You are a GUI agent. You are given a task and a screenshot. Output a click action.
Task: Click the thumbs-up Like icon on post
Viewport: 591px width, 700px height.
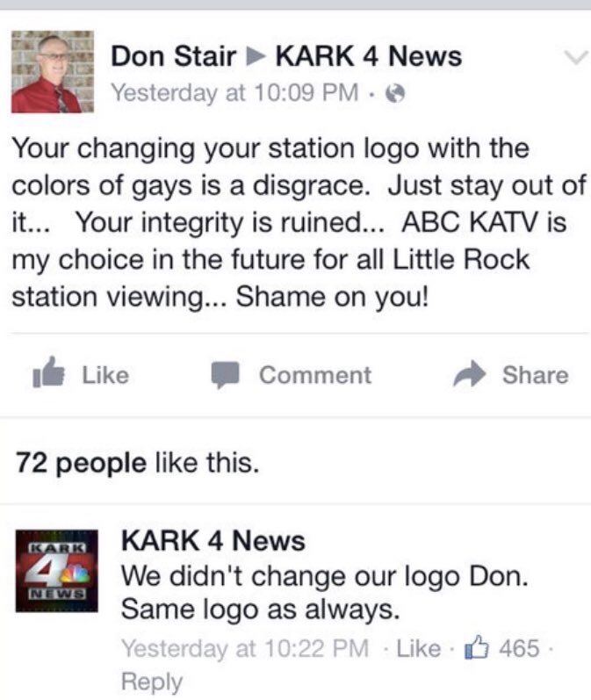[48, 372]
